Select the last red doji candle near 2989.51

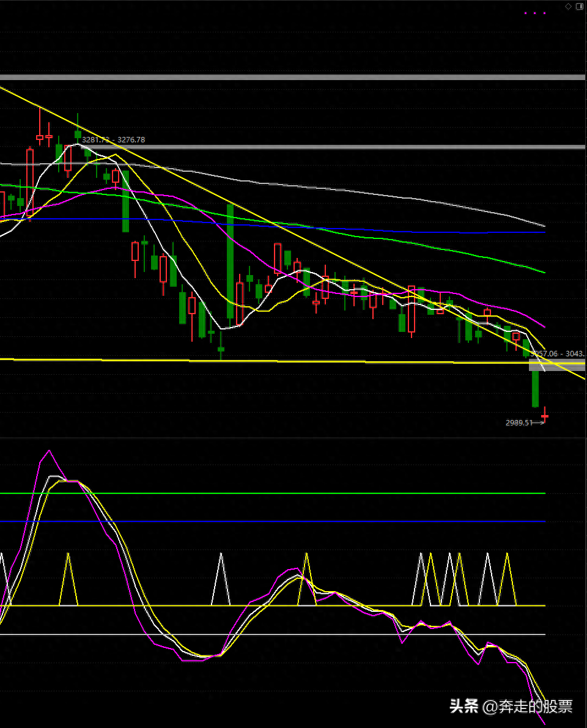pos(545,415)
